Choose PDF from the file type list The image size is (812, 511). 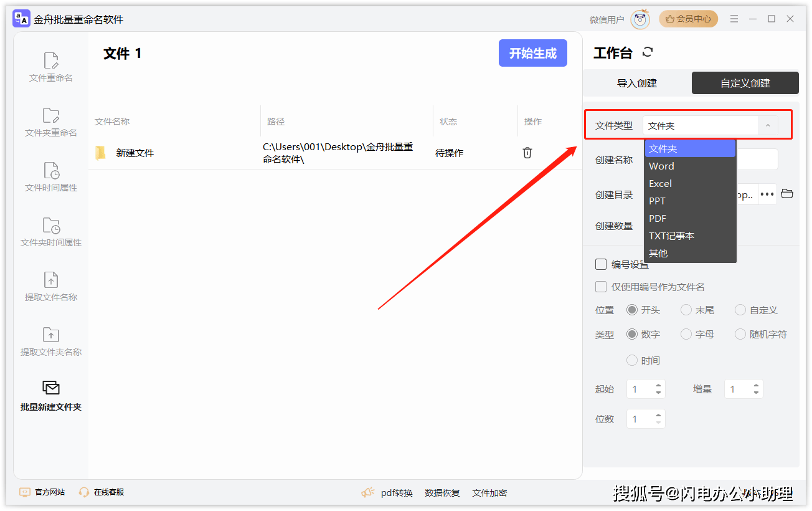tap(690, 218)
